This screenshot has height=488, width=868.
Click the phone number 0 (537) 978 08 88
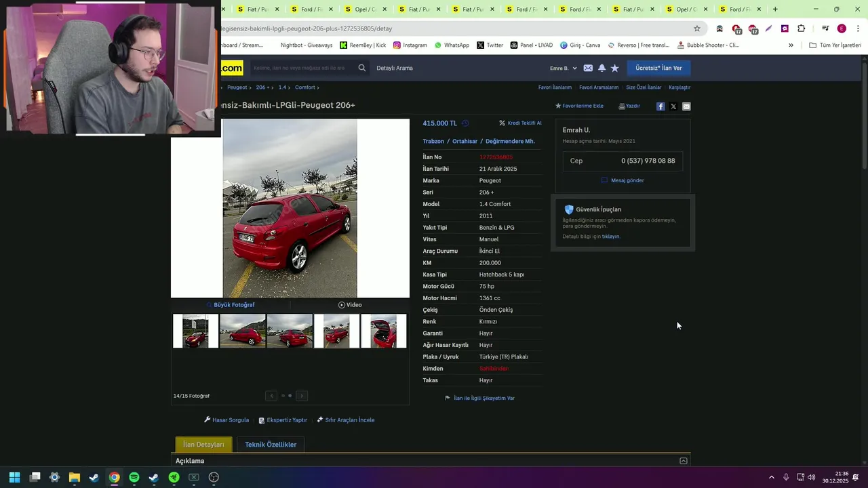click(648, 161)
